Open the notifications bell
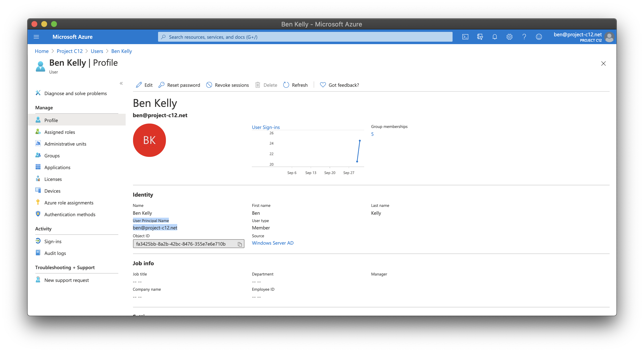Screen dimensions: 644x352 pos(495,37)
